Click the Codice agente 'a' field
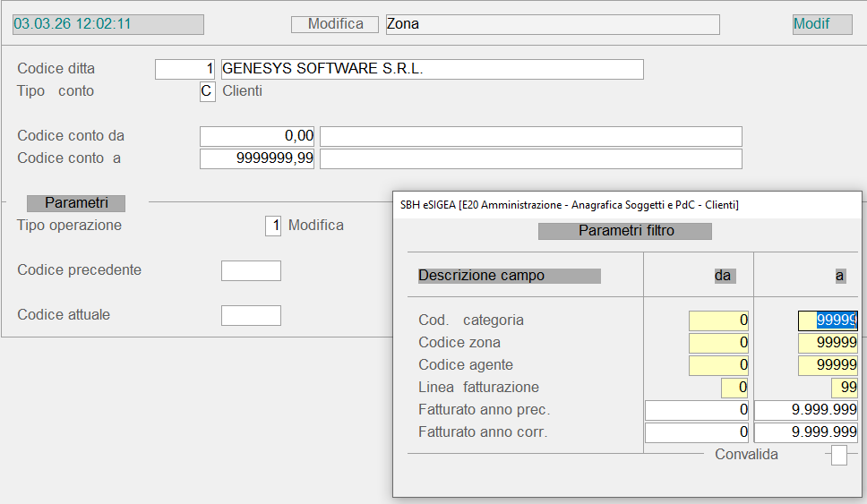This screenshot has width=867, height=504. [828, 365]
